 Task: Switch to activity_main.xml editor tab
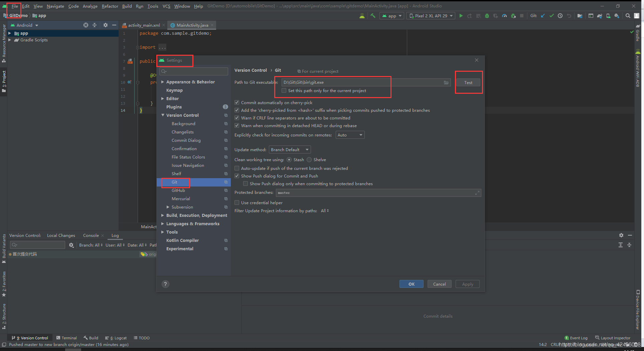point(144,25)
